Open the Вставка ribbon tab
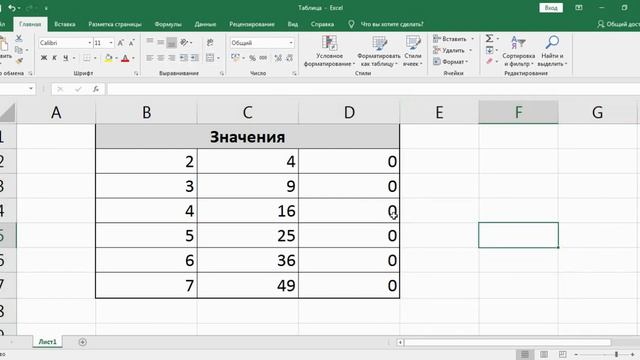Screen dimensions: 640x360 pos(64,24)
